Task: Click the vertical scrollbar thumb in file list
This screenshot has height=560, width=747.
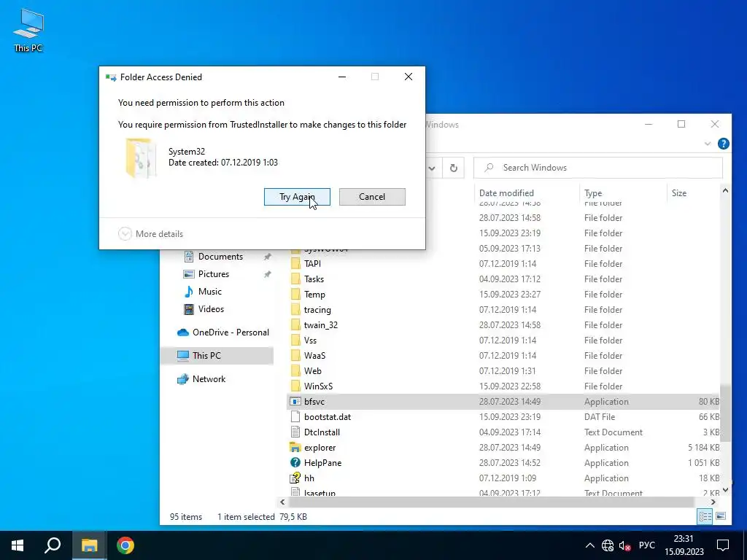Action: [725, 413]
